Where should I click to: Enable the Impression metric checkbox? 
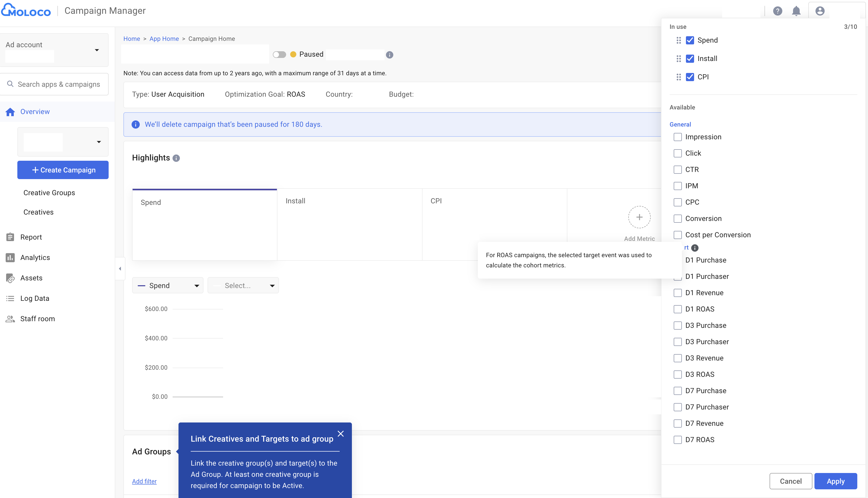[x=678, y=136]
